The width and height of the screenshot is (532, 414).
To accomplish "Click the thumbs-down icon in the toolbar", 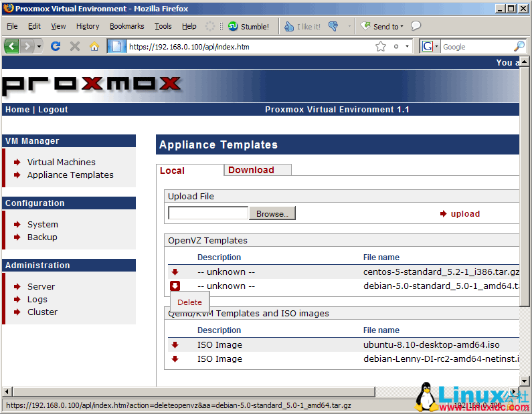I will tap(333, 26).
